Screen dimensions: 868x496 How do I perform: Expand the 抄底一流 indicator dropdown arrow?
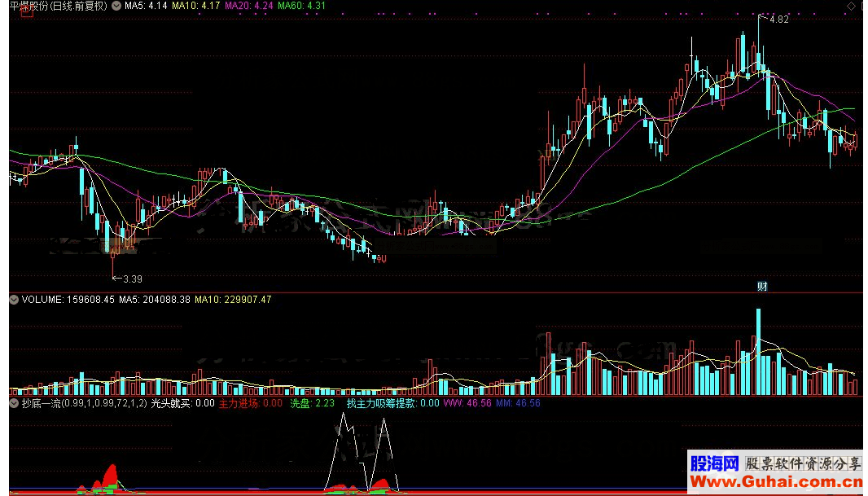point(15,403)
